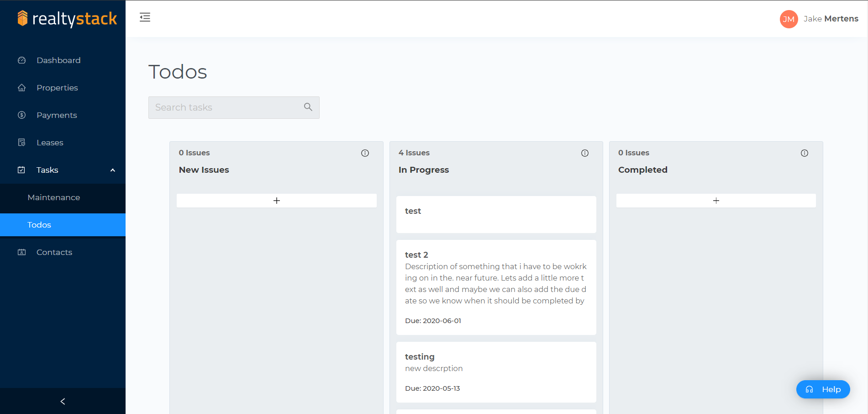Click the Payments dollar icon
The height and width of the screenshot is (414, 868).
(21, 115)
